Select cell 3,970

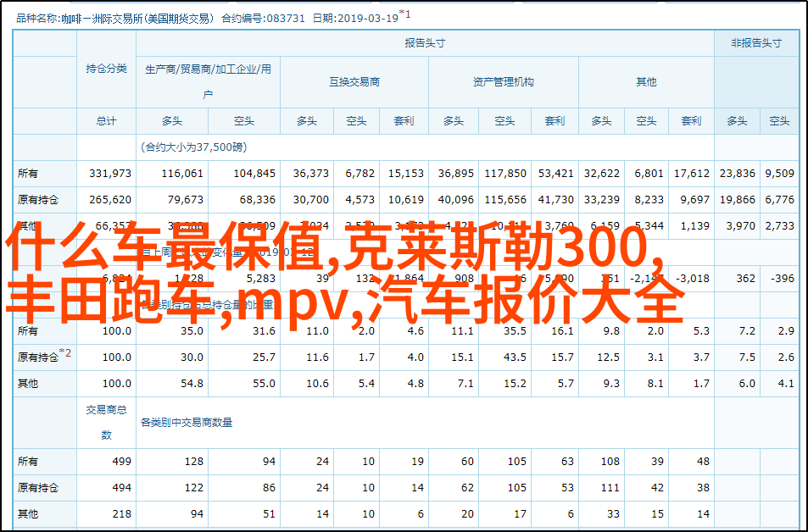point(740,225)
